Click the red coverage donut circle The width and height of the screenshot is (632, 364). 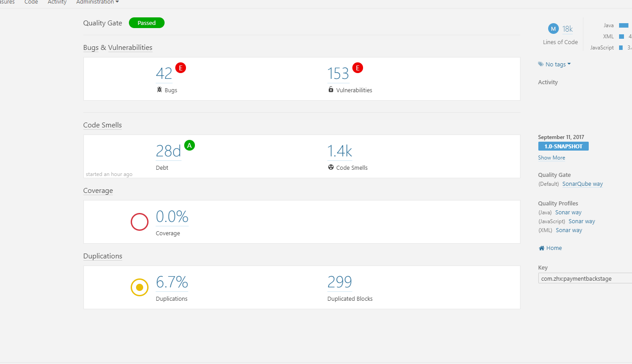[139, 222]
